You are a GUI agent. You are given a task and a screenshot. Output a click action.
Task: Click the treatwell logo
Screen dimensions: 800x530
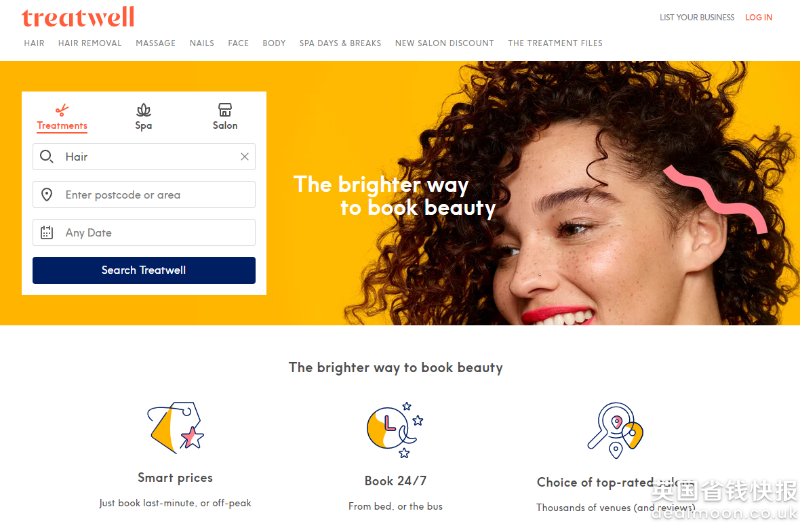click(78, 17)
